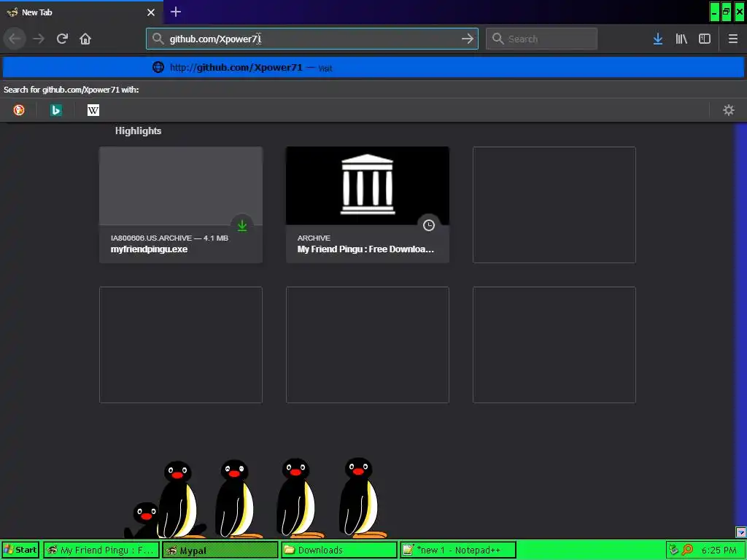Open the hamburger application menu
Image resolution: width=747 pixels, height=560 pixels.
pos(732,39)
